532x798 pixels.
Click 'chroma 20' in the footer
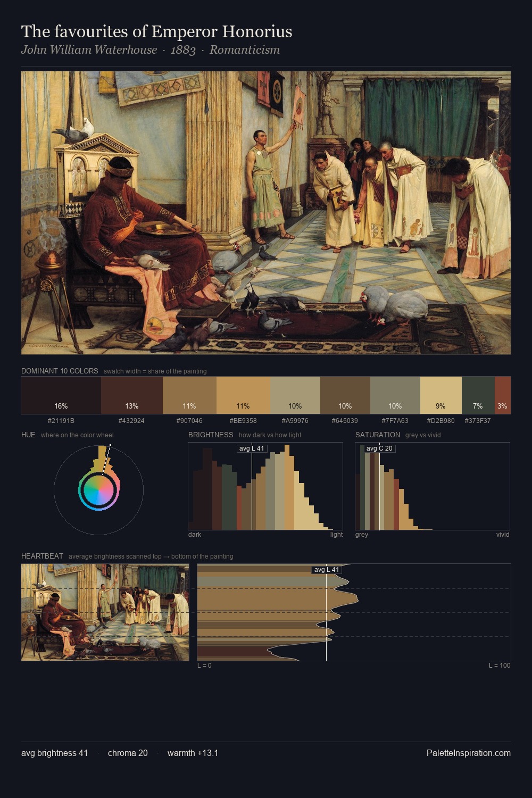[128, 753]
